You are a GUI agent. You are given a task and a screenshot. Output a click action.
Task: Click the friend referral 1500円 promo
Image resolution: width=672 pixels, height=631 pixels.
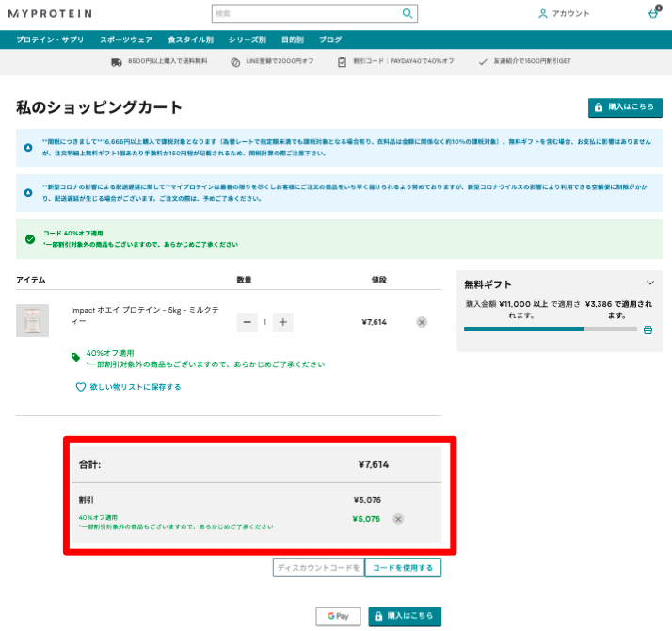[532, 61]
